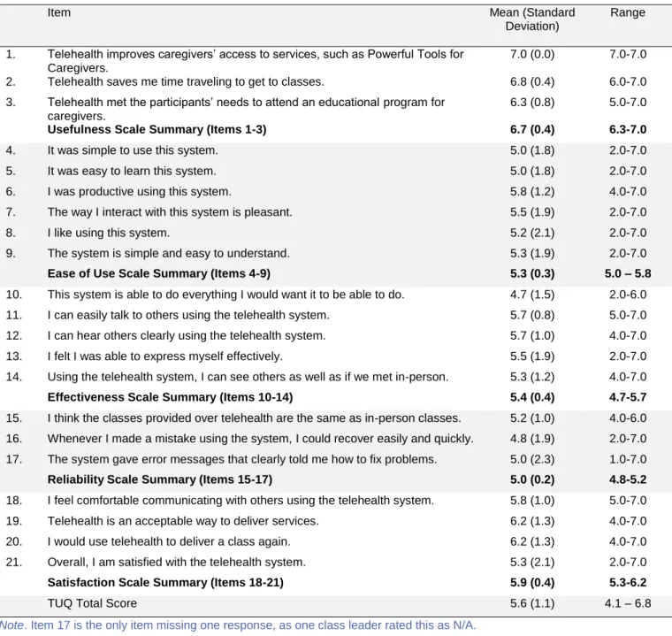Click the range '1.0-7.0'
This screenshot has width=672, height=636.
click(x=628, y=459)
